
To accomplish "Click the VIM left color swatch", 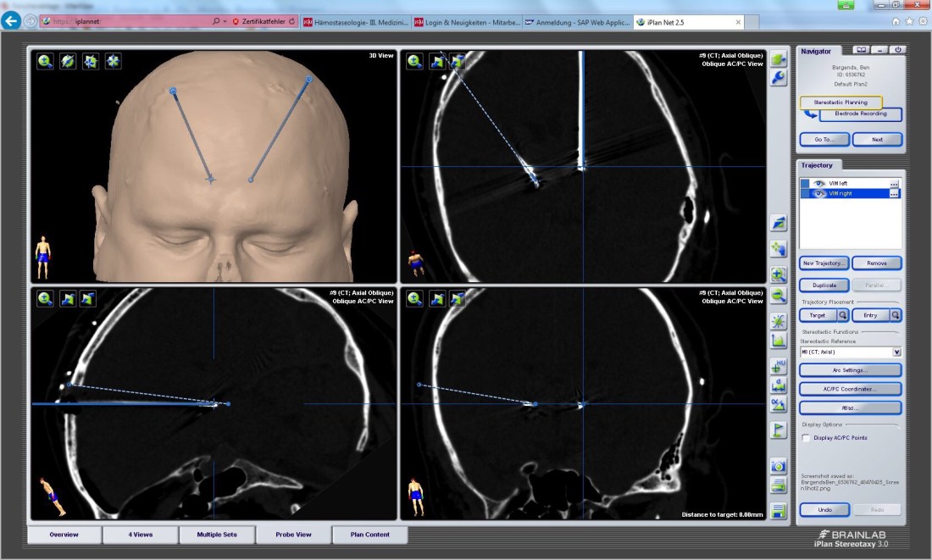I will coord(805,183).
